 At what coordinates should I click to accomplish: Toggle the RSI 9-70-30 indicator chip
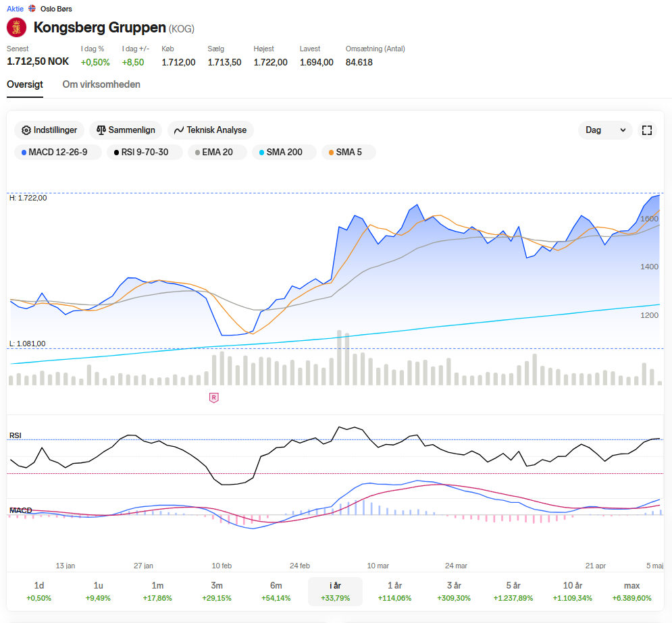pyautogui.click(x=145, y=153)
